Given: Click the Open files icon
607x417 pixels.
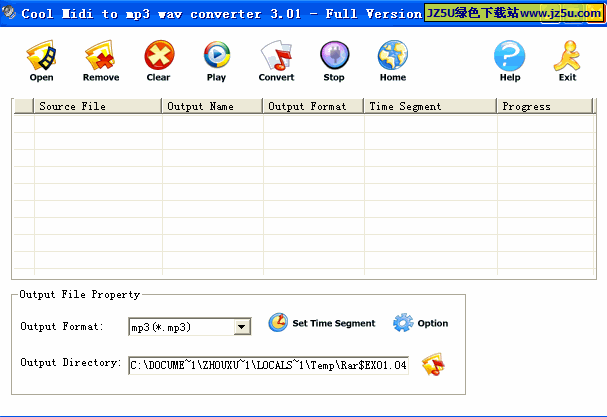Looking at the screenshot, I should pyautogui.click(x=41, y=59).
